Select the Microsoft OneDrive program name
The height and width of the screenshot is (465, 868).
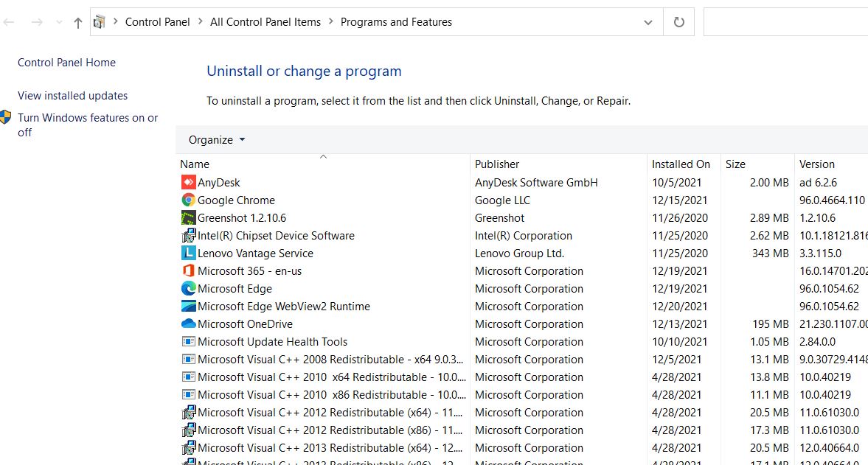pyautogui.click(x=245, y=324)
